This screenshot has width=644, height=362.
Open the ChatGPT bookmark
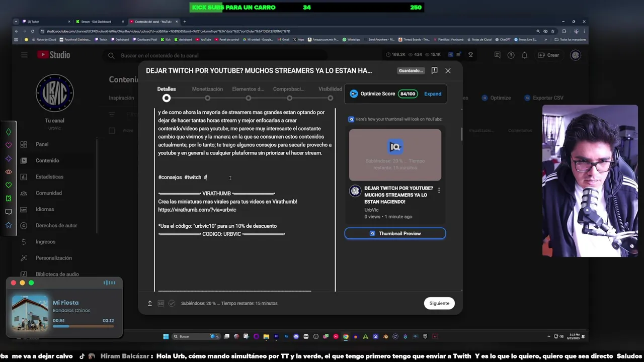click(504, 39)
